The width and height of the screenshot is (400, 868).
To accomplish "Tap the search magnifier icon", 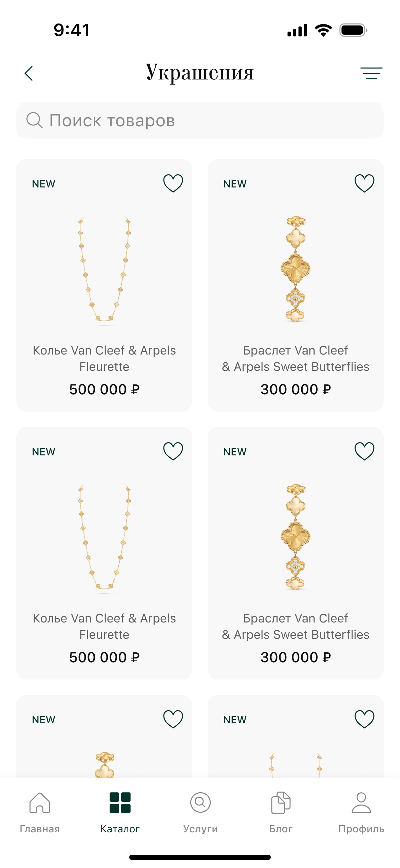I will click(x=35, y=120).
